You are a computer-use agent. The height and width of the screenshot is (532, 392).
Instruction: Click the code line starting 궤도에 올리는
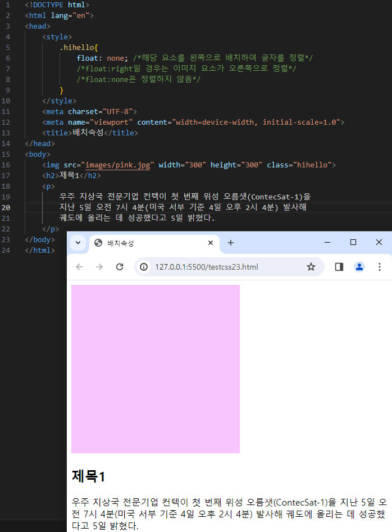pos(137,218)
